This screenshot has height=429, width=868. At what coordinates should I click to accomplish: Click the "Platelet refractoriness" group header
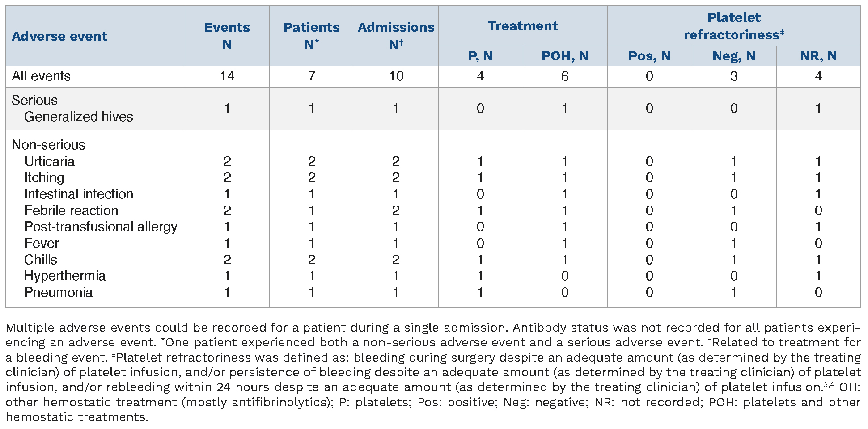tap(733, 26)
